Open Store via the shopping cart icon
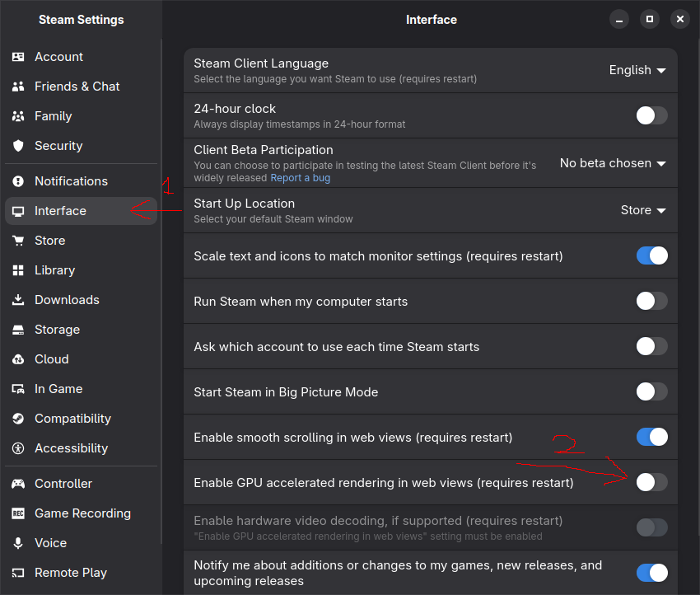This screenshot has width=700, height=595. [18, 241]
